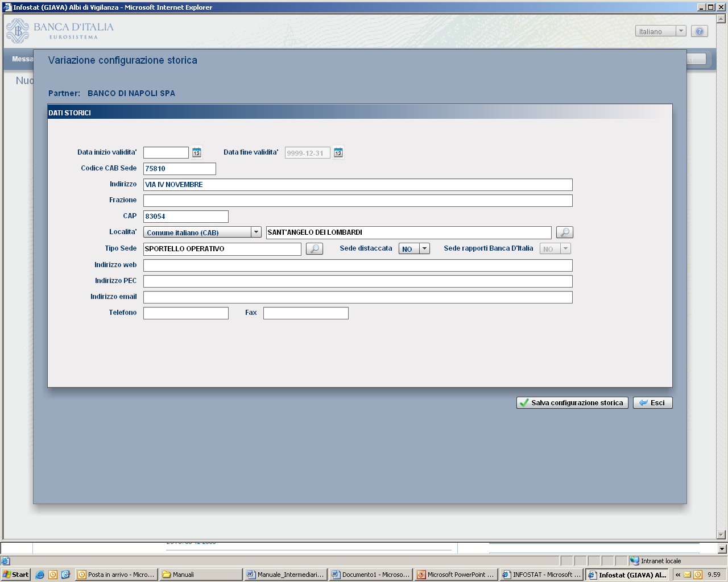The width and height of the screenshot is (728, 582).
Task: Click the third quick launch icon
Action: pos(65,575)
